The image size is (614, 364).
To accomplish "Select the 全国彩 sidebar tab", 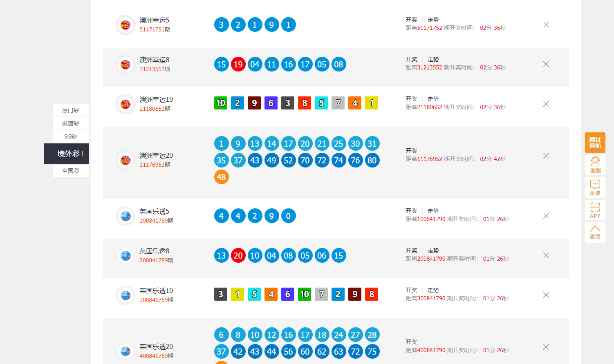I will (70, 171).
